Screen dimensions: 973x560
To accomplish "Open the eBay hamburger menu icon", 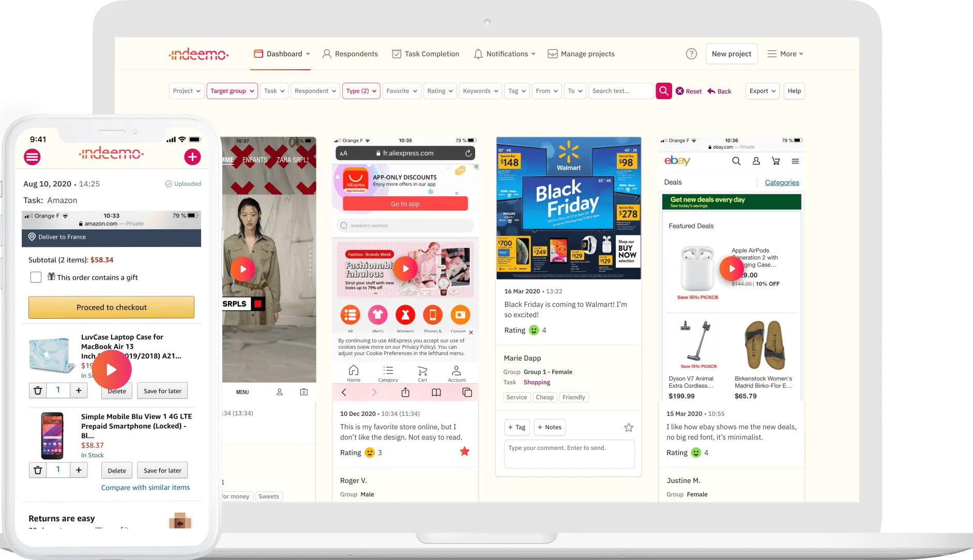I will [x=795, y=161].
